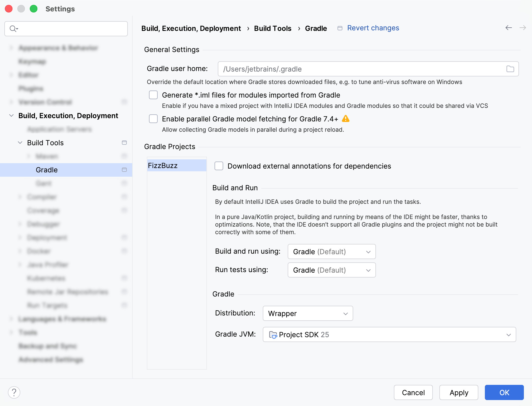This screenshot has width=532, height=406.
Task: Open the Gradle JVM dropdown
Action: click(x=389, y=334)
